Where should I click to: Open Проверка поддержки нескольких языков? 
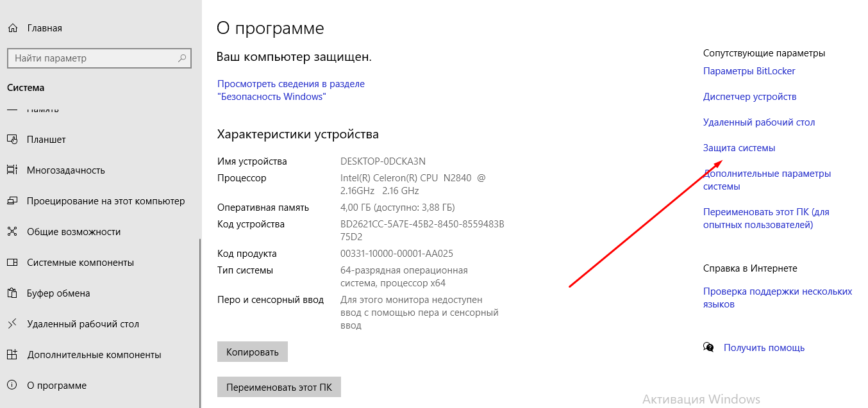tap(778, 298)
